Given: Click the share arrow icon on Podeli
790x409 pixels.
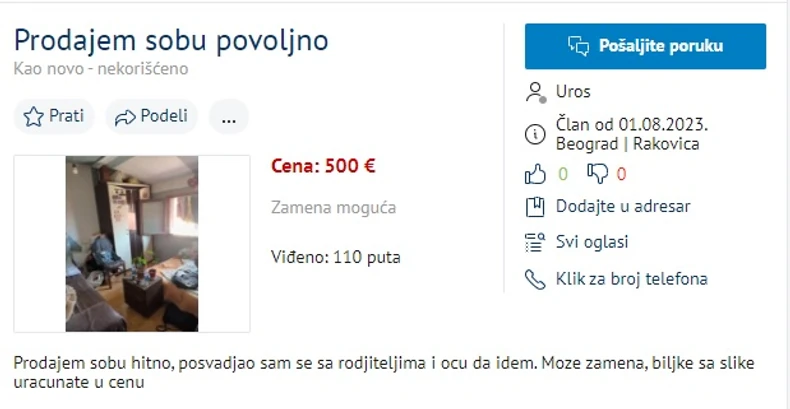Looking at the screenshot, I should [x=125, y=116].
